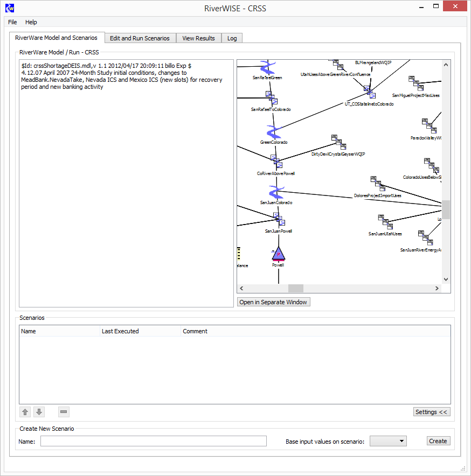The width and height of the screenshot is (471, 476).
Task: Select the SanJuanUtahUses water user icon
Action: [386, 222]
